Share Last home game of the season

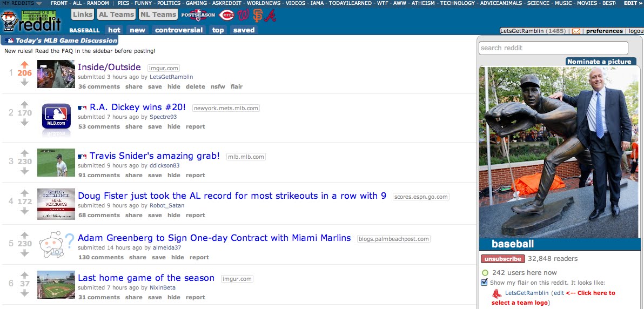134,297
